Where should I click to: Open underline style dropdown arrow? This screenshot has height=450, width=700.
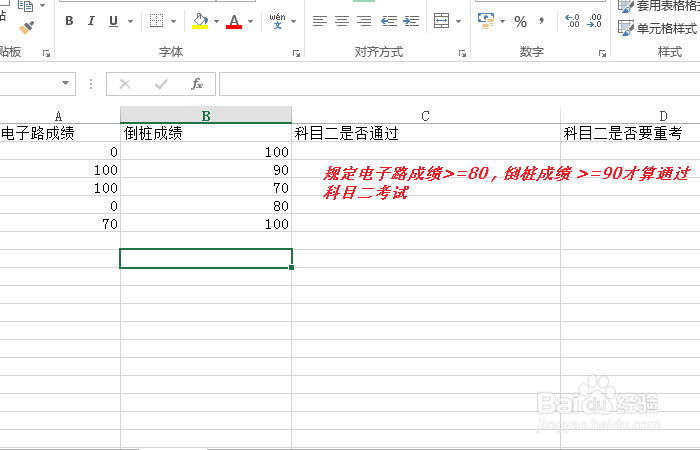pos(130,21)
